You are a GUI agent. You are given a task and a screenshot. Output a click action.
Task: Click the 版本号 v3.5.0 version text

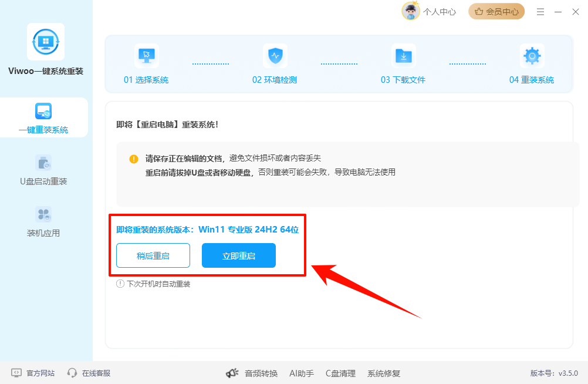tap(554, 373)
